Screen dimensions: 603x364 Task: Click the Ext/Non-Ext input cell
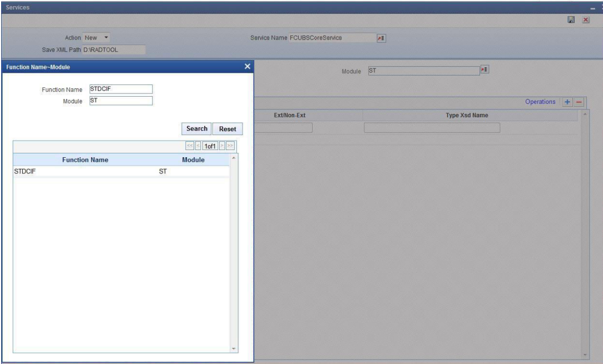(x=284, y=128)
